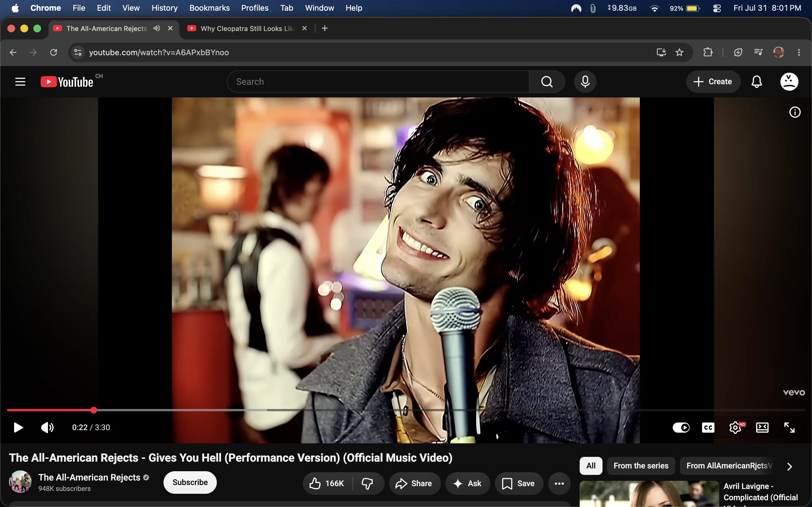Image resolution: width=812 pixels, height=507 pixels.
Task: Expand the next filter chips arrow
Action: (x=789, y=466)
